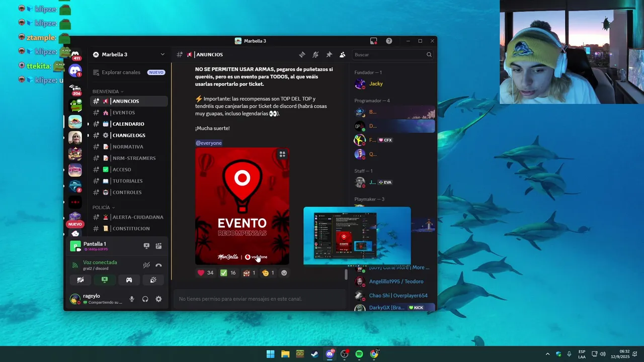Toggle channel notification bell mute
Viewport: 644px width, 362px height.
click(x=315, y=55)
